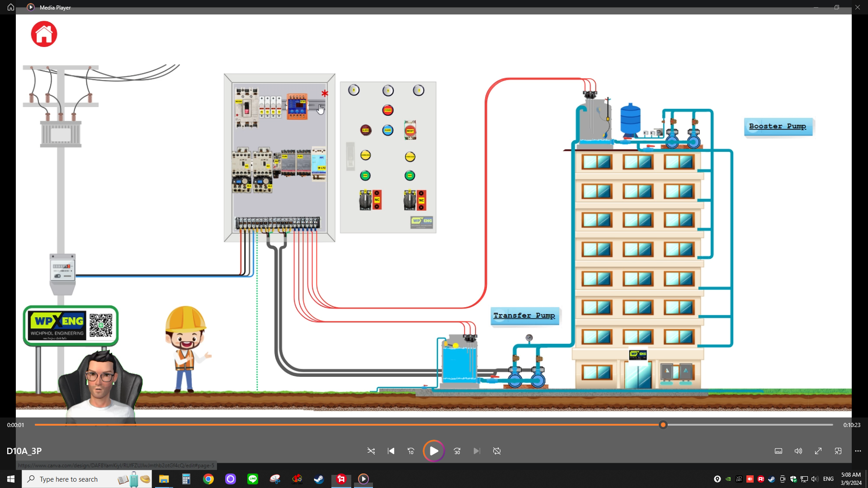Screen dimensions: 868x488
Task: Toggle shuffle mode
Action: click(371, 451)
